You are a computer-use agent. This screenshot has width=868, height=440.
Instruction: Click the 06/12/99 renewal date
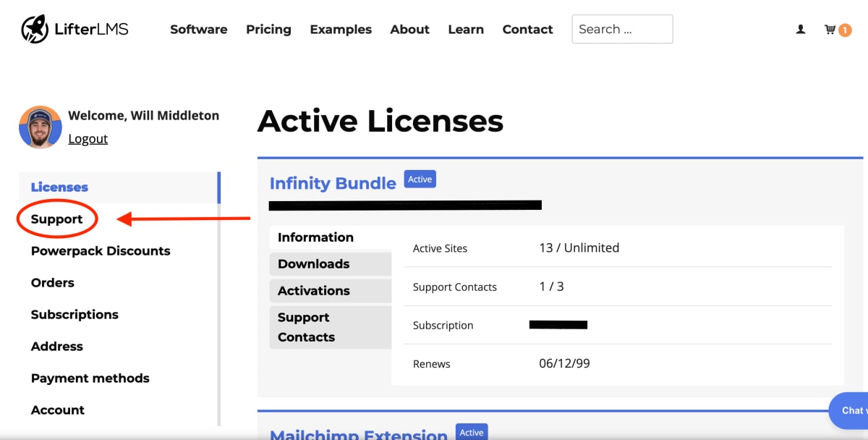[564, 363]
